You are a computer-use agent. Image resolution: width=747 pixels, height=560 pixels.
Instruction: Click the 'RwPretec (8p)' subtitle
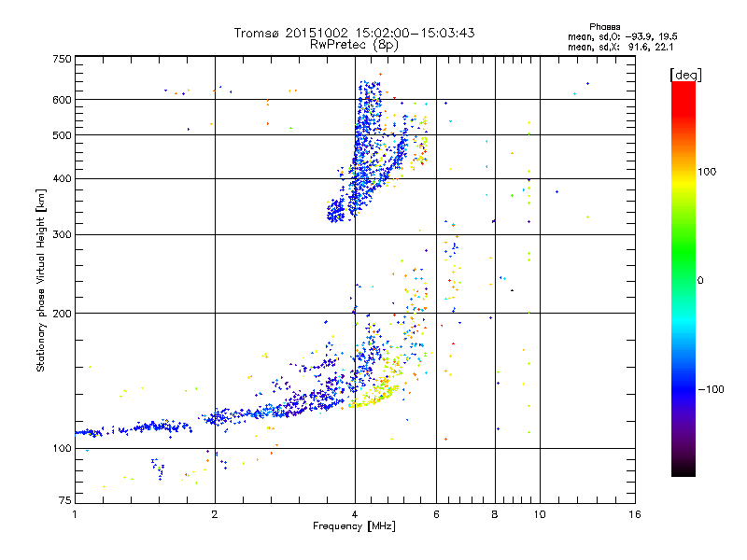[x=354, y=45]
